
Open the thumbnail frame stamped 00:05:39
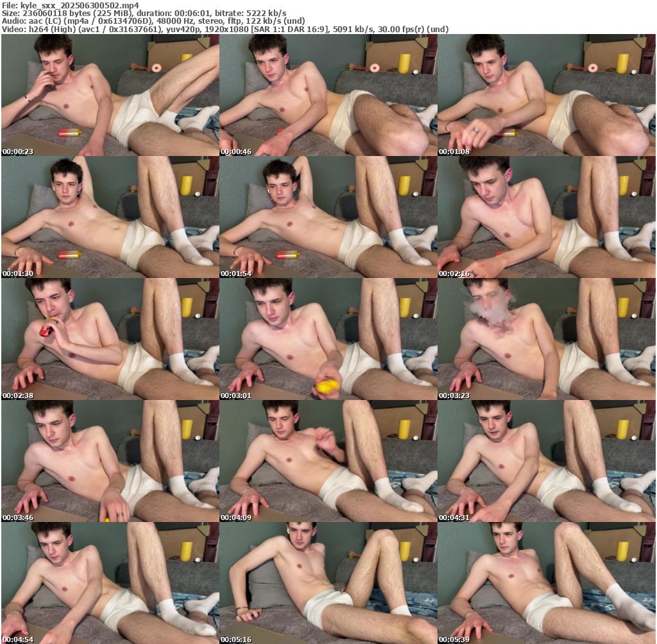point(547,583)
